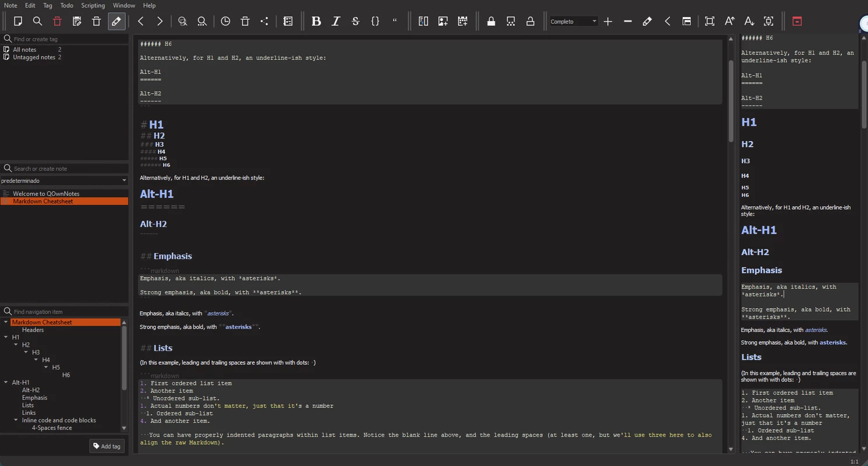Insert current date calendar icon
The image size is (868, 466).
point(463,22)
